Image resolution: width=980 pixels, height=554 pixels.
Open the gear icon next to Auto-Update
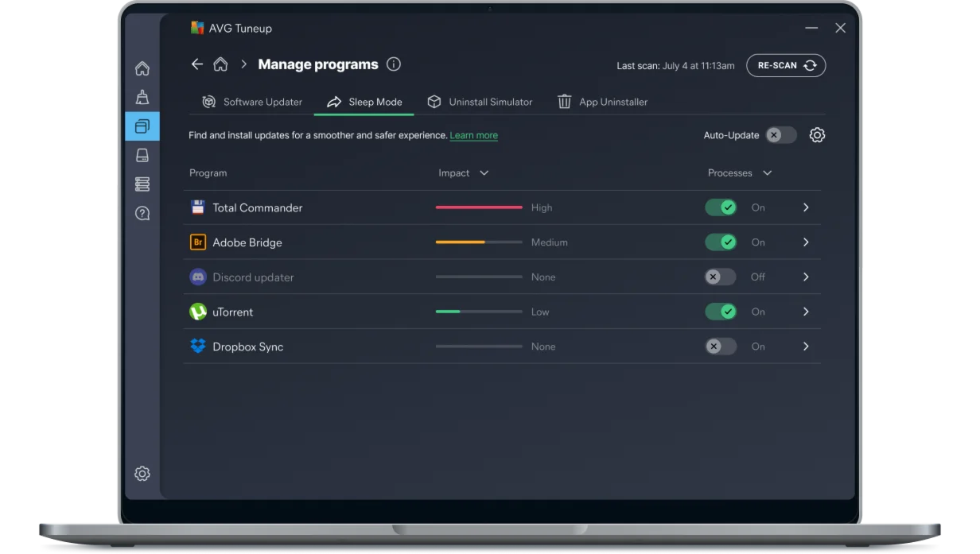(817, 135)
